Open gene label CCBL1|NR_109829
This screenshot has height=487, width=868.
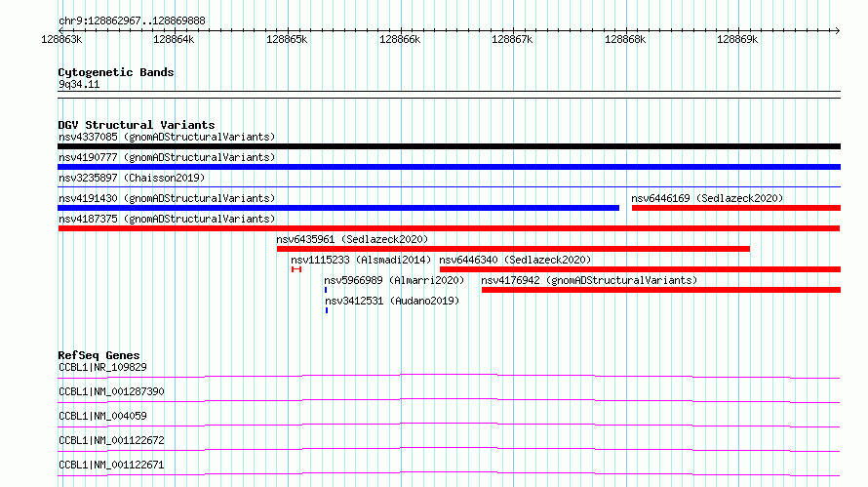point(103,367)
